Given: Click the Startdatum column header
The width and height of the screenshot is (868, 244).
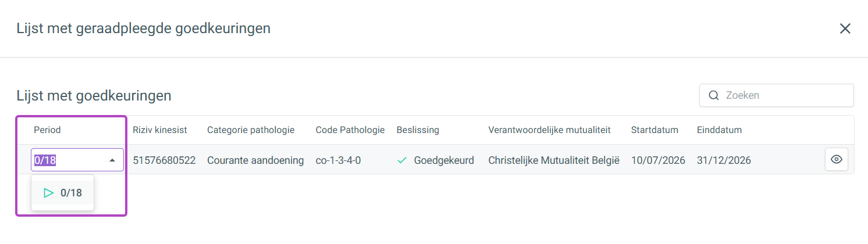Looking at the screenshot, I should point(654,130).
